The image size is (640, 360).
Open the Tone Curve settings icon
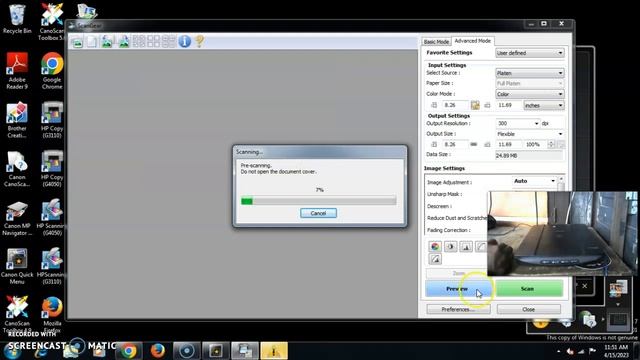(x=481, y=246)
